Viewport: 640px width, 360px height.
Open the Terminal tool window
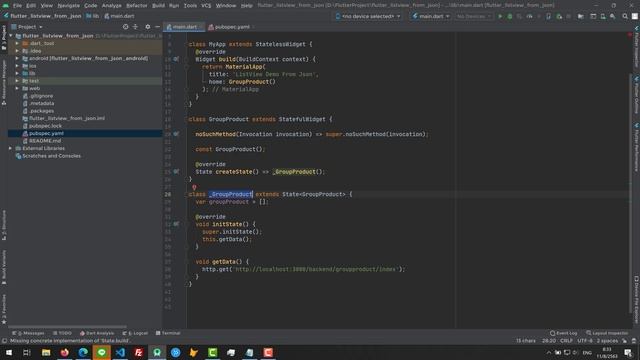[168, 333]
